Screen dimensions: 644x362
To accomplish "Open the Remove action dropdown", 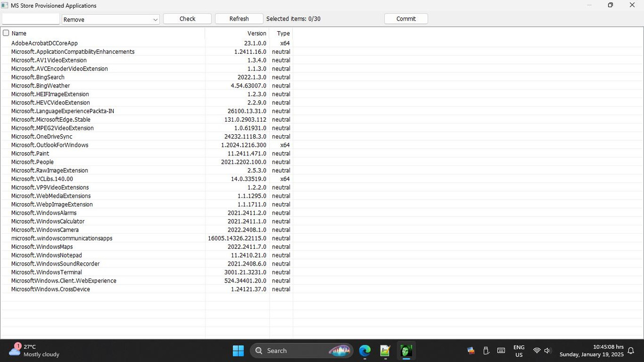I will tap(110, 19).
